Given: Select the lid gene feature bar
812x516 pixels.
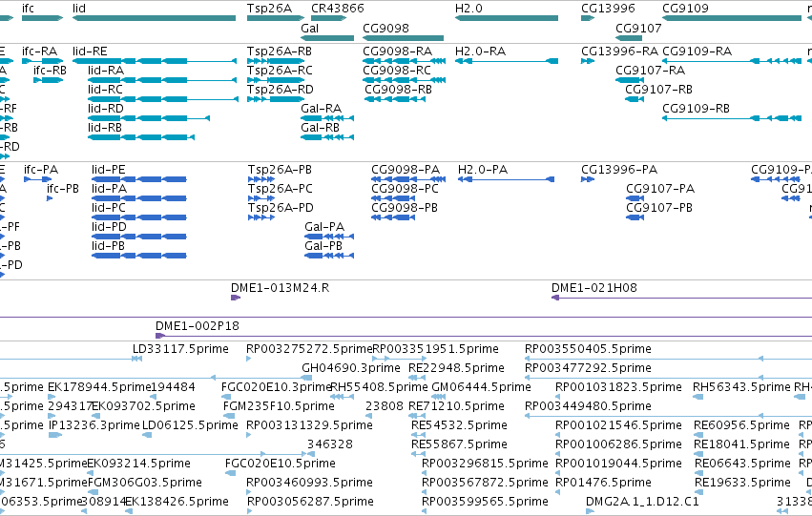Looking at the screenshot, I should point(155,18).
